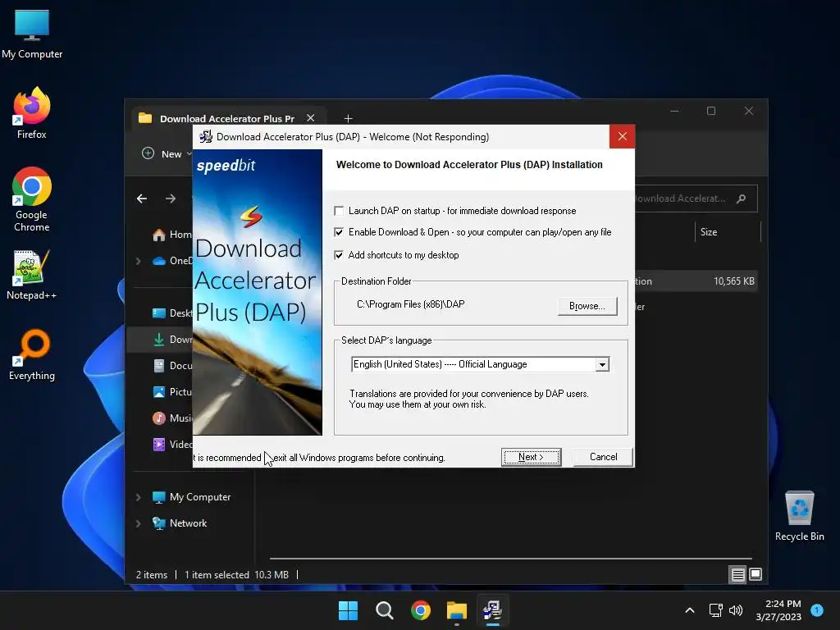Uncheck Enable Download & Open option

339,232
